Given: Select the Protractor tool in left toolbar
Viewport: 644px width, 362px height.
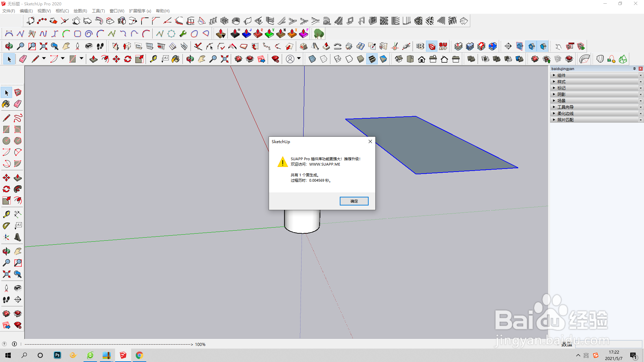Looking at the screenshot, I should click(x=6, y=226).
